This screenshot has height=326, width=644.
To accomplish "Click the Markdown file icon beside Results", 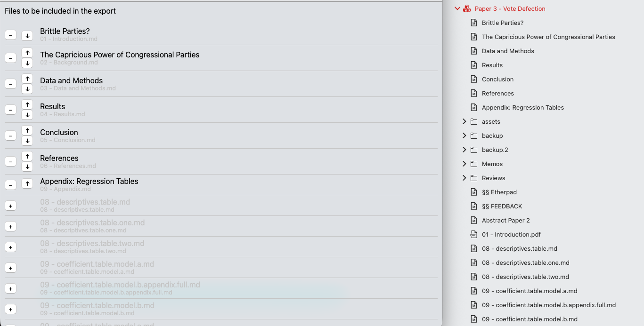I will (473, 65).
